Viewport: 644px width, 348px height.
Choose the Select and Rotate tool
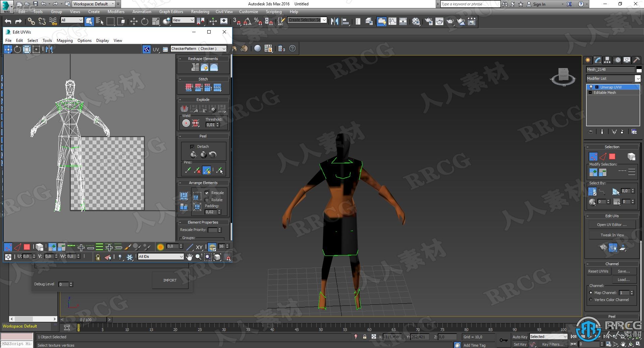(x=145, y=21)
